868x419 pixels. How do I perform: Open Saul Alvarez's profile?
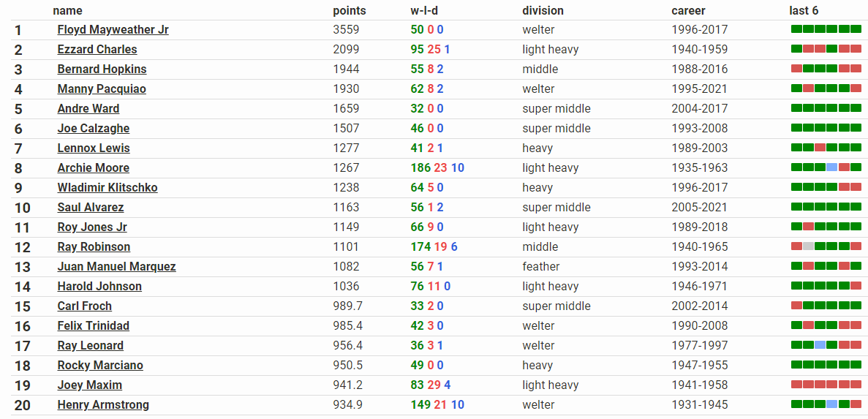tap(91, 208)
